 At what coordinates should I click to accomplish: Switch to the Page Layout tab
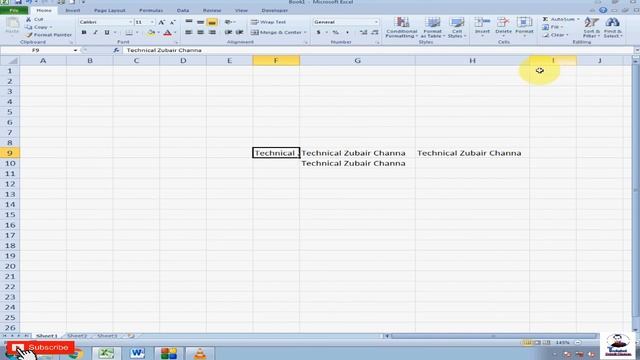point(109,10)
